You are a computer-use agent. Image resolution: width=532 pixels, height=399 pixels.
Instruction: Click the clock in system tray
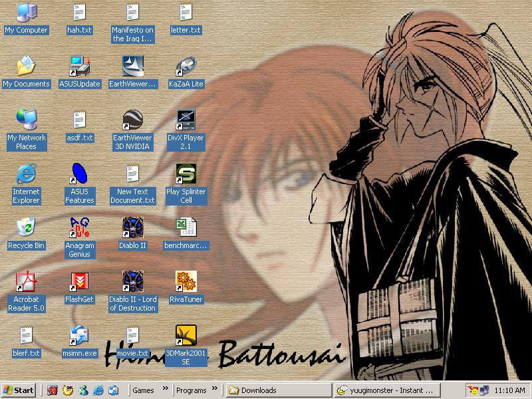(x=510, y=390)
